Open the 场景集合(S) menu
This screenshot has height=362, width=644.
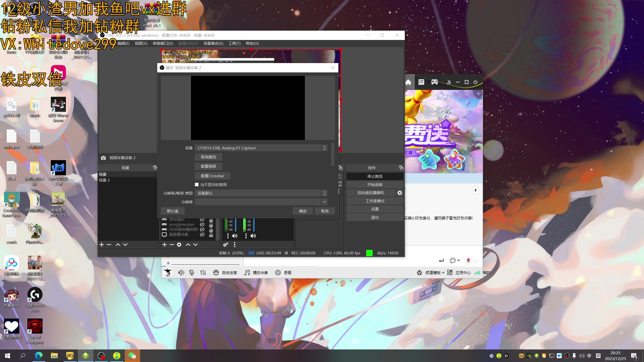pyautogui.click(x=213, y=43)
